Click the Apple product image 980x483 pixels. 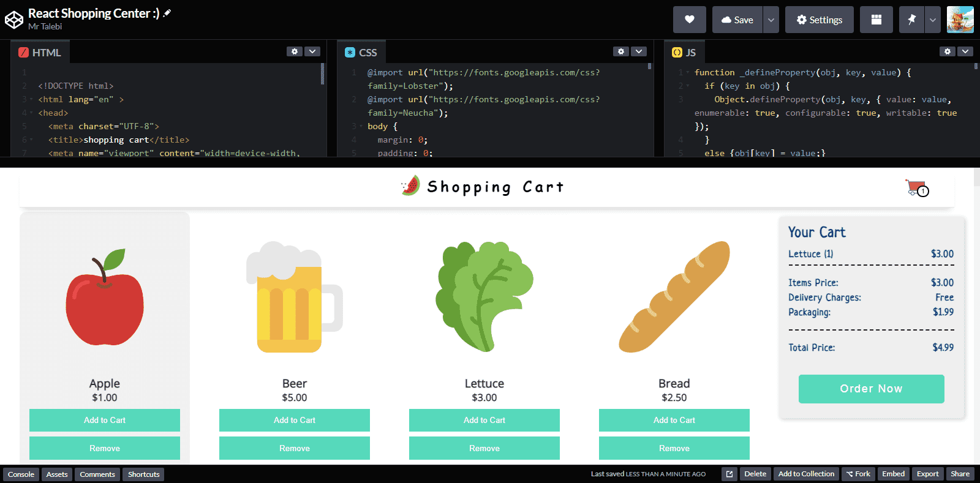[x=105, y=298]
